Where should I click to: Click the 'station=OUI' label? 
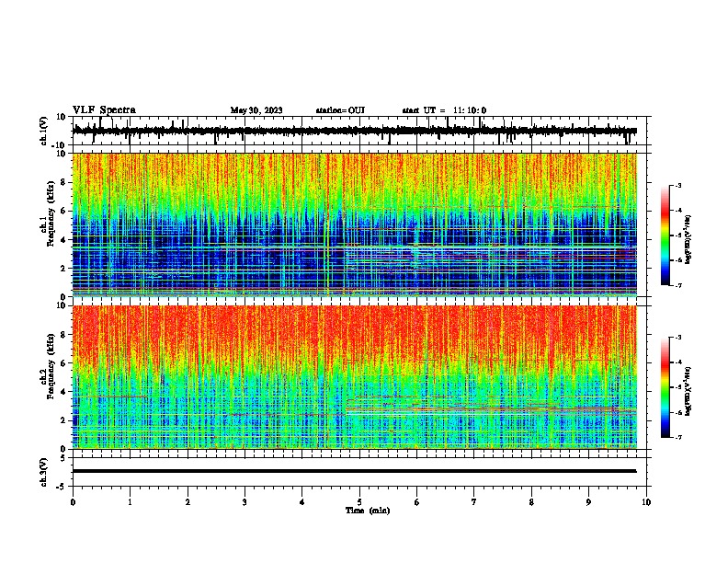click(x=340, y=110)
